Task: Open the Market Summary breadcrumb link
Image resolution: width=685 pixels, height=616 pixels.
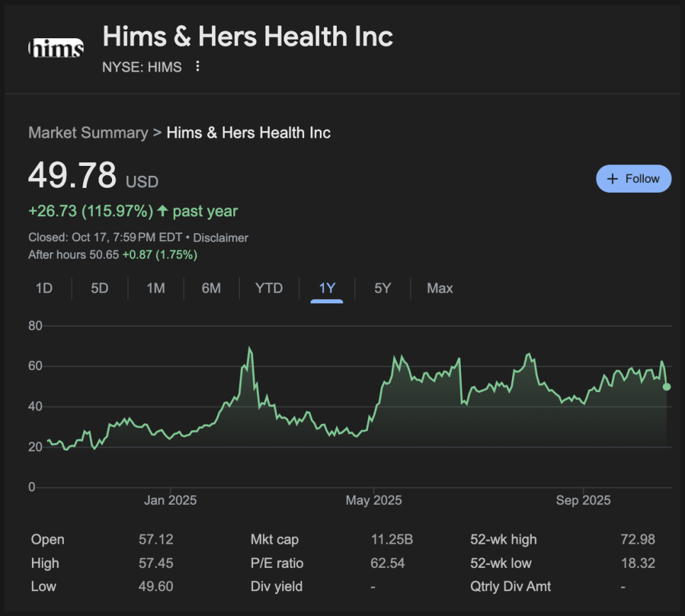Action: click(88, 133)
